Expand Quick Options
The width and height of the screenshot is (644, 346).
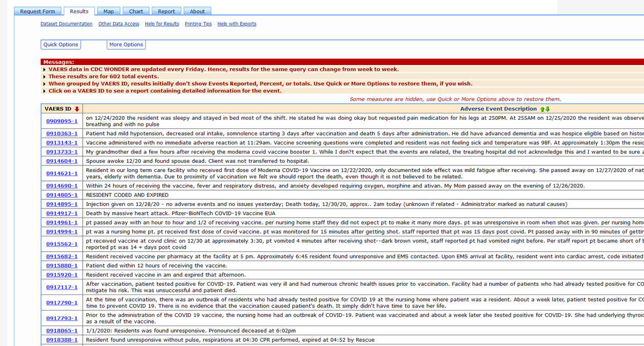click(x=61, y=45)
